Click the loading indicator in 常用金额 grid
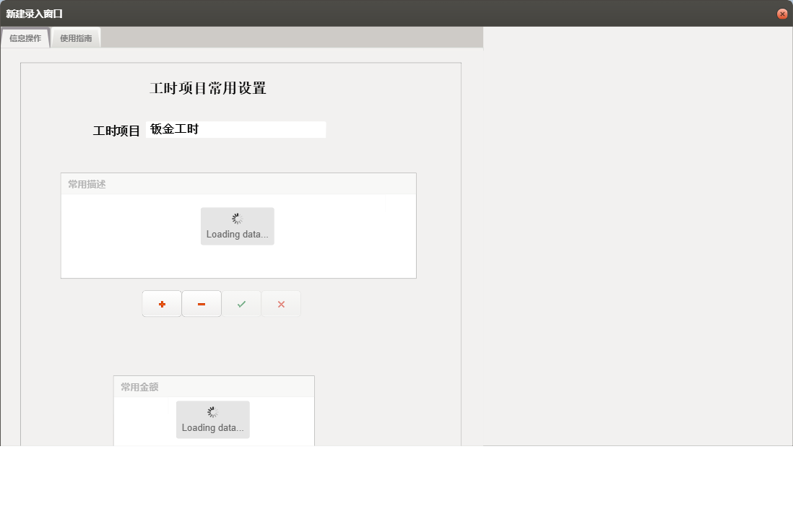The height and width of the screenshot is (532, 793). pos(213,419)
